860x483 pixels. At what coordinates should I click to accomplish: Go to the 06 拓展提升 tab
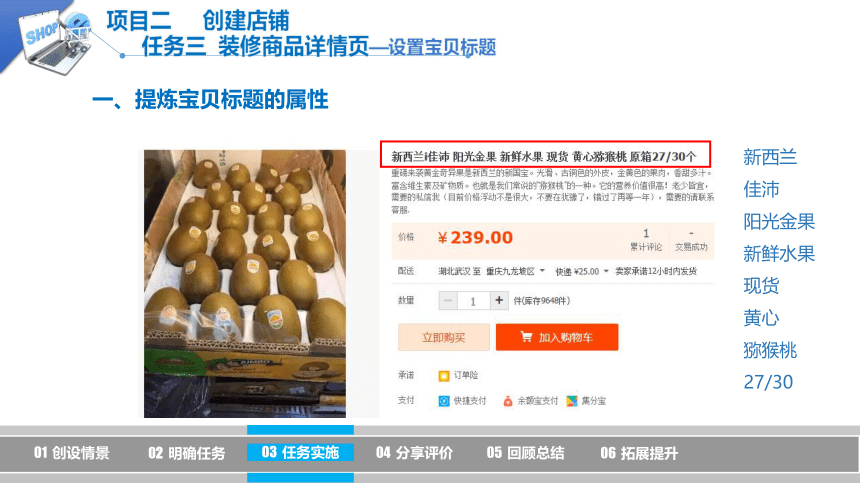639,453
